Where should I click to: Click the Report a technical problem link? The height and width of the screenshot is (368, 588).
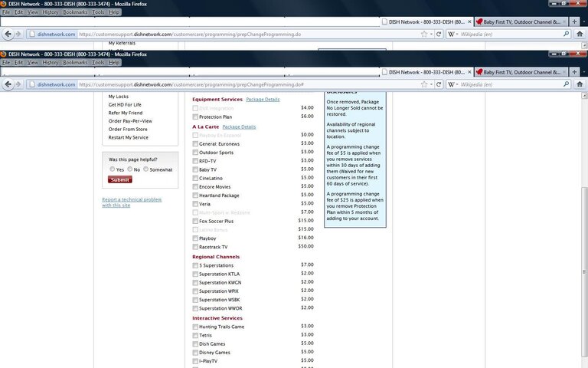click(x=132, y=202)
